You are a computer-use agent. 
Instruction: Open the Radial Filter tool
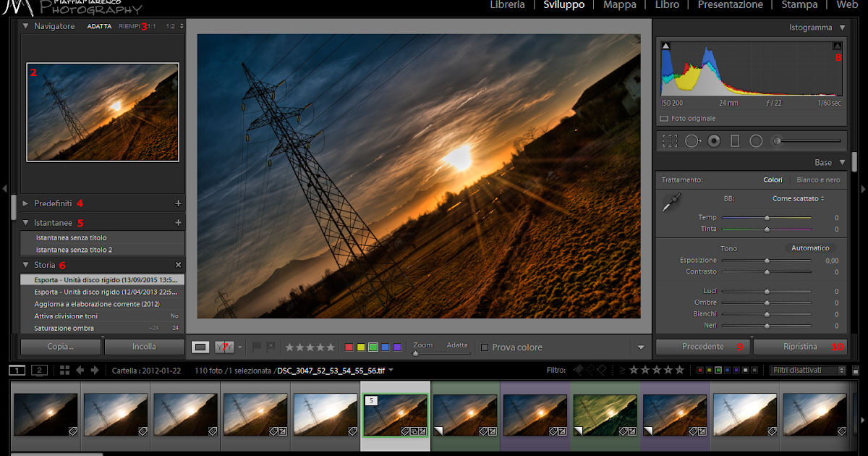tap(756, 140)
